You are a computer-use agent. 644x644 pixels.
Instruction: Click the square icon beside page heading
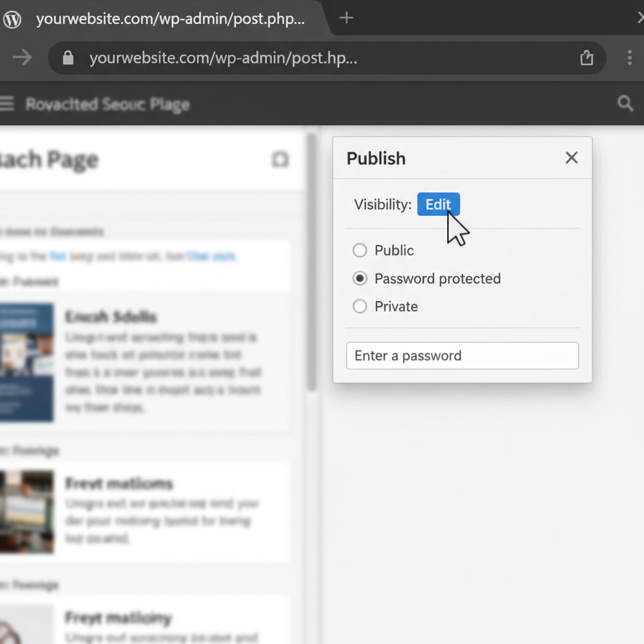(280, 160)
